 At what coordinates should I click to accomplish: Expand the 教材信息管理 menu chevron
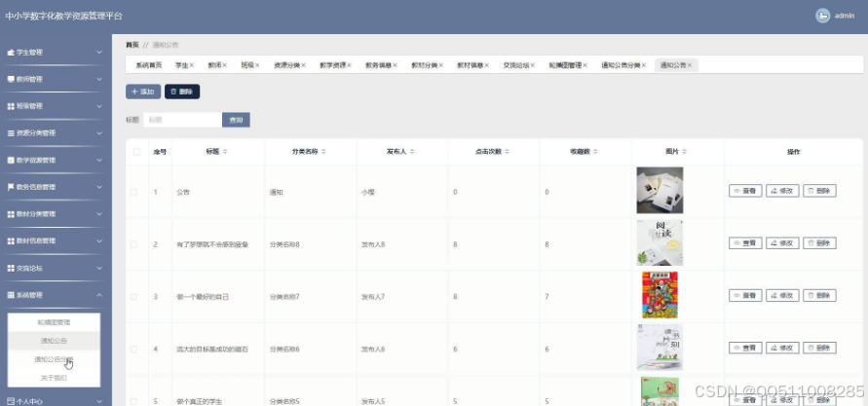99,241
